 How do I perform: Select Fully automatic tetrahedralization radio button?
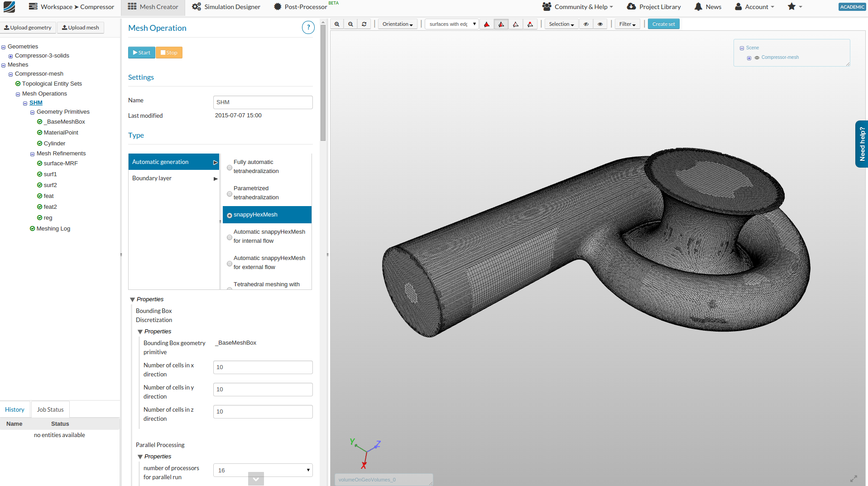pos(230,167)
